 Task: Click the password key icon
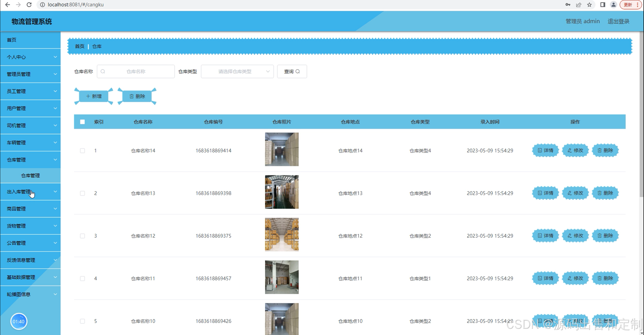[568, 5]
